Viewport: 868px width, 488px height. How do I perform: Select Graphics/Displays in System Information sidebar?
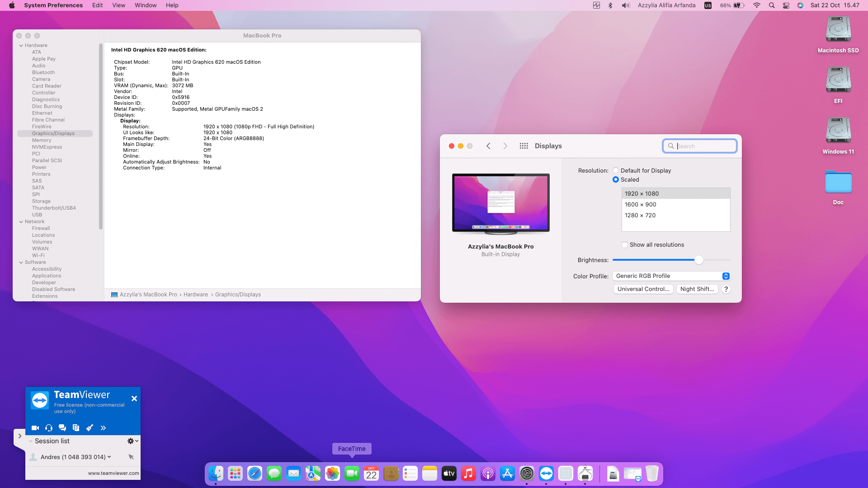[55, 133]
